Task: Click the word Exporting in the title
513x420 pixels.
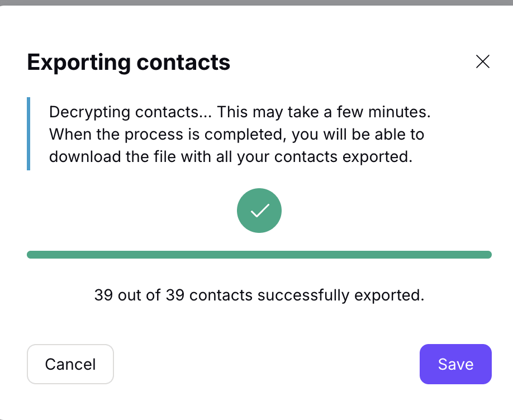Action: click(79, 63)
